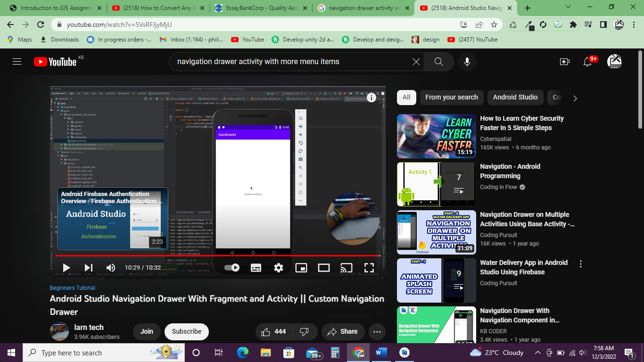This screenshot has width=644, height=362.
Task: Open the Create video icon
Action: pos(564,62)
